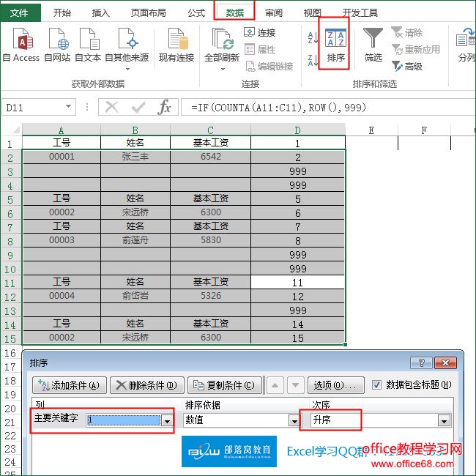Select cell containing 6542

pyautogui.click(x=211, y=157)
